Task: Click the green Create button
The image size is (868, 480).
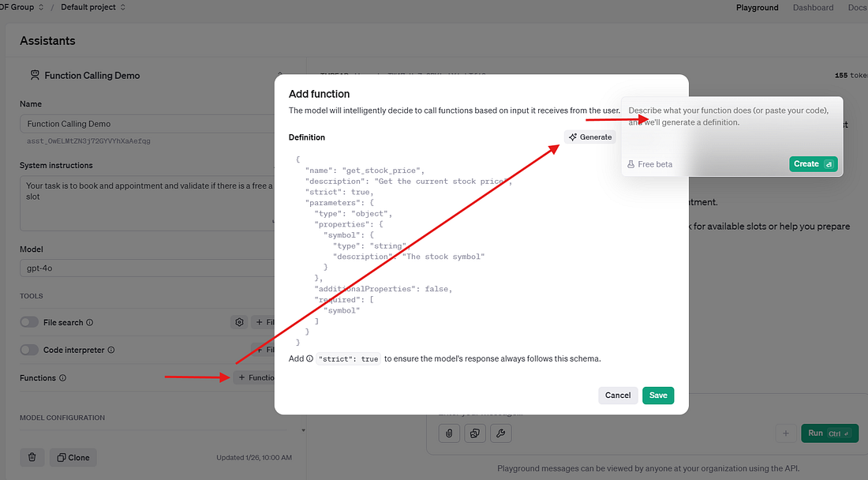Action: click(814, 164)
